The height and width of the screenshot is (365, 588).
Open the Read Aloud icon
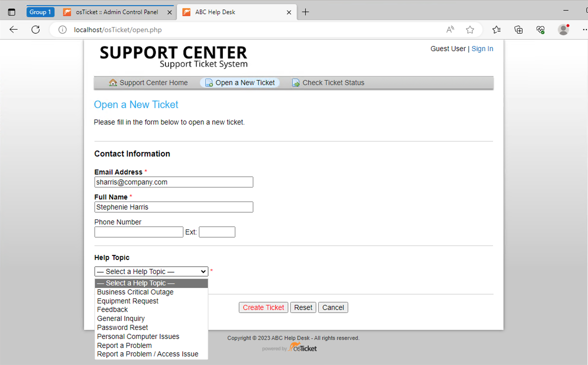[450, 30]
